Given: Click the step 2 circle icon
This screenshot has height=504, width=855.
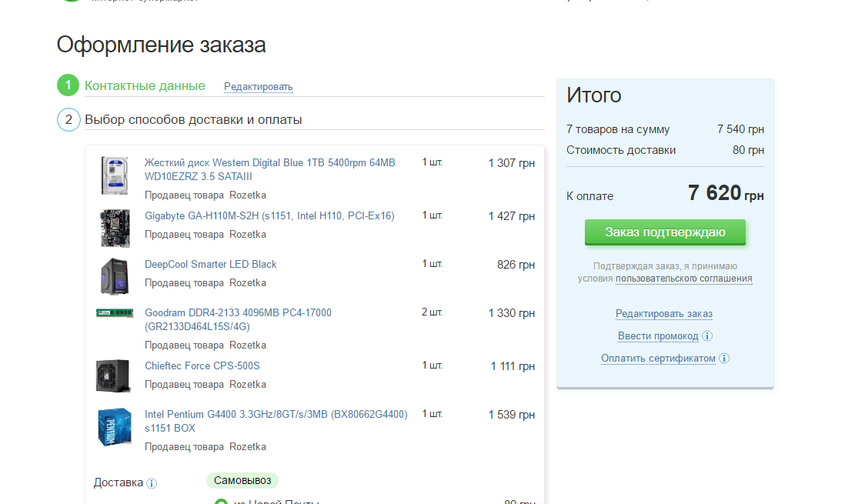Looking at the screenshot, I should tap(68, 119).
